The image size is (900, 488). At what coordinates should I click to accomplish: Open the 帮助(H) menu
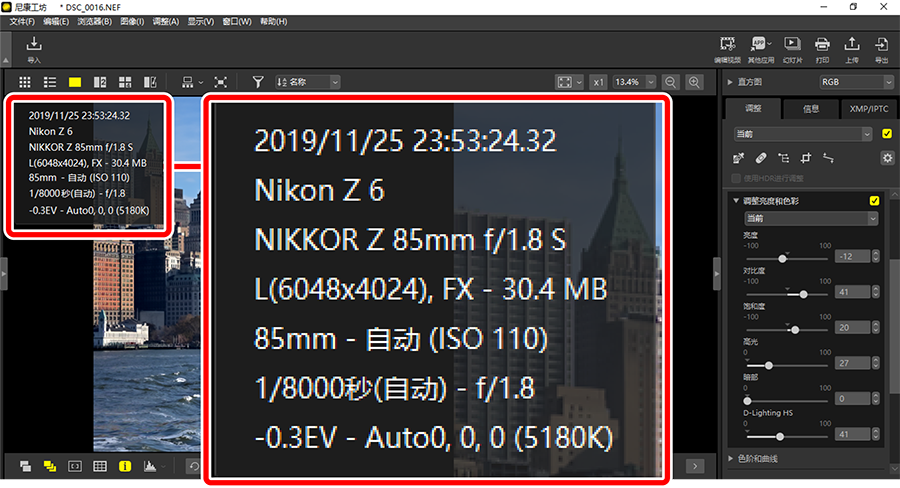pos(273,21)
